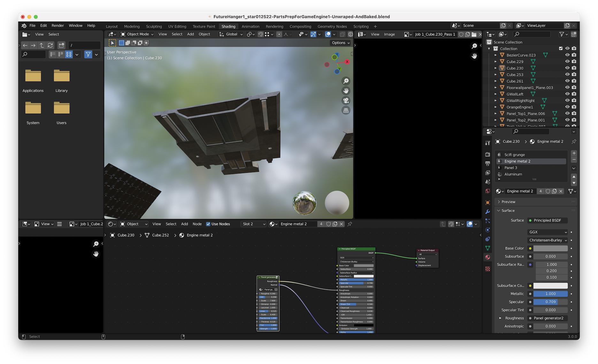Collapse the Surface panel

(508, 211)
